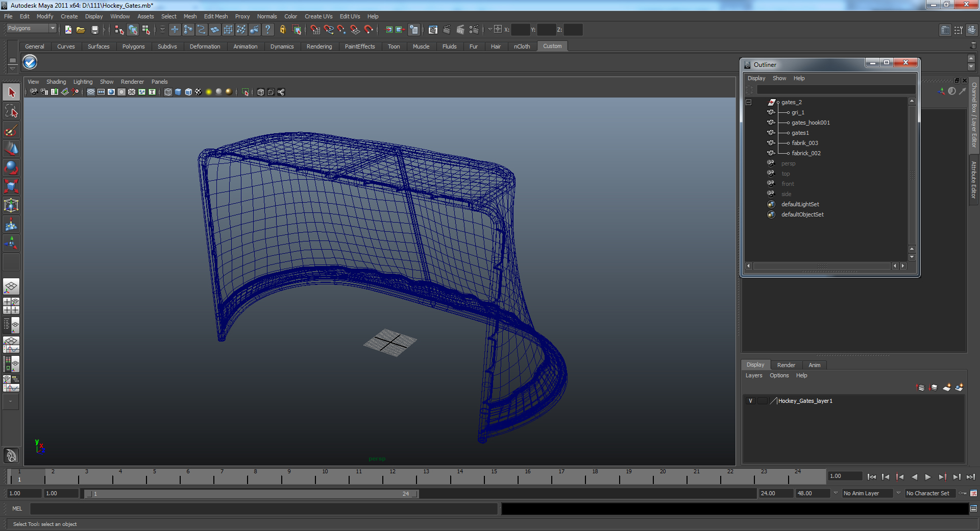This screenshot has height=531, width=980.
Task: Enable textured display in the viewport toolbar
Action: pos(198,92)
